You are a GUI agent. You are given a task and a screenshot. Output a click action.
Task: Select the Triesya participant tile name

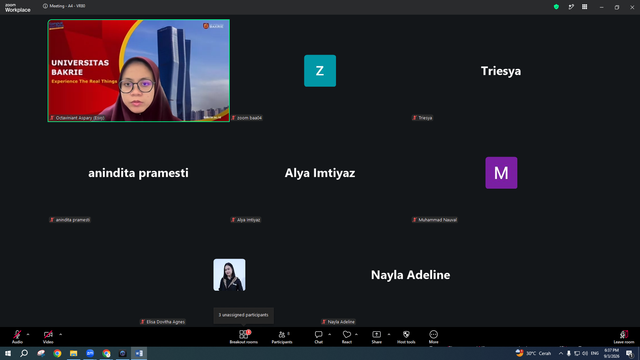501,71
